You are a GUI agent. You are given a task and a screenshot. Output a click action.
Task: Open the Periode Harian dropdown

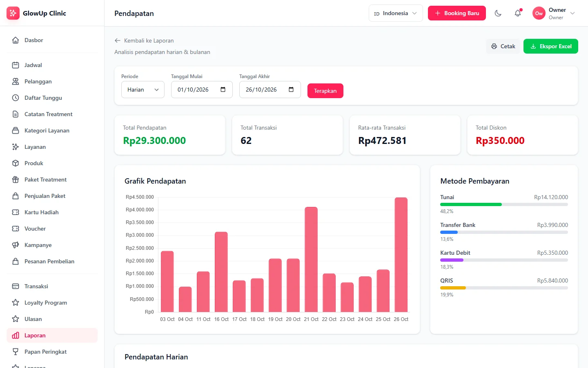tap(143, 90)
